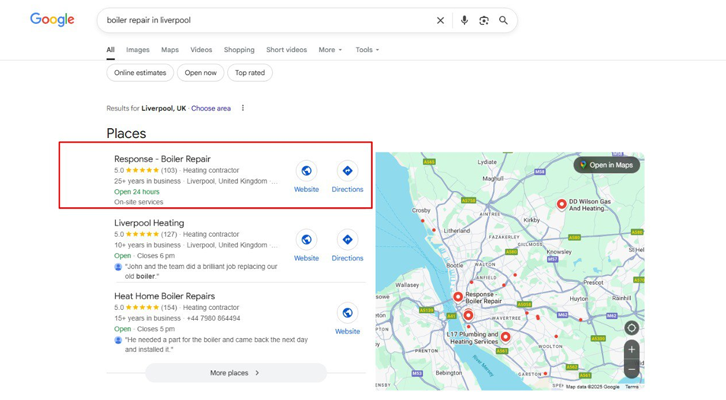Viewport: 726px width, 400px height.
Task: Switch to the Images tab
Action: 138,50
